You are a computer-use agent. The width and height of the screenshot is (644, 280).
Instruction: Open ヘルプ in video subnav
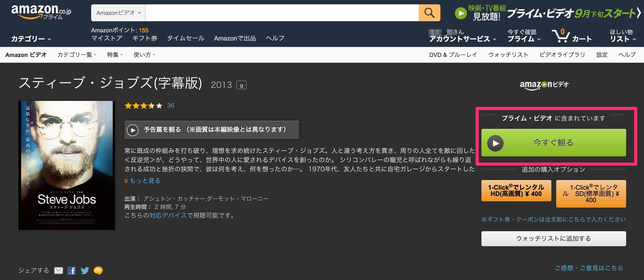point(627,55)
